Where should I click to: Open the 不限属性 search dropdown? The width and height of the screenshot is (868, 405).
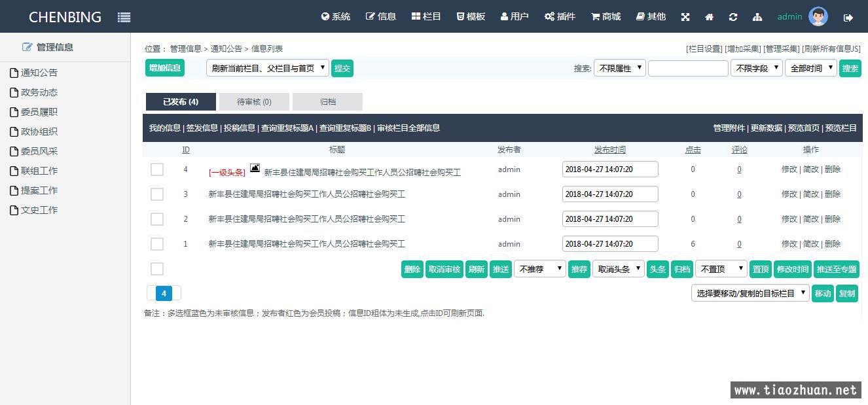tap(619, 68)
